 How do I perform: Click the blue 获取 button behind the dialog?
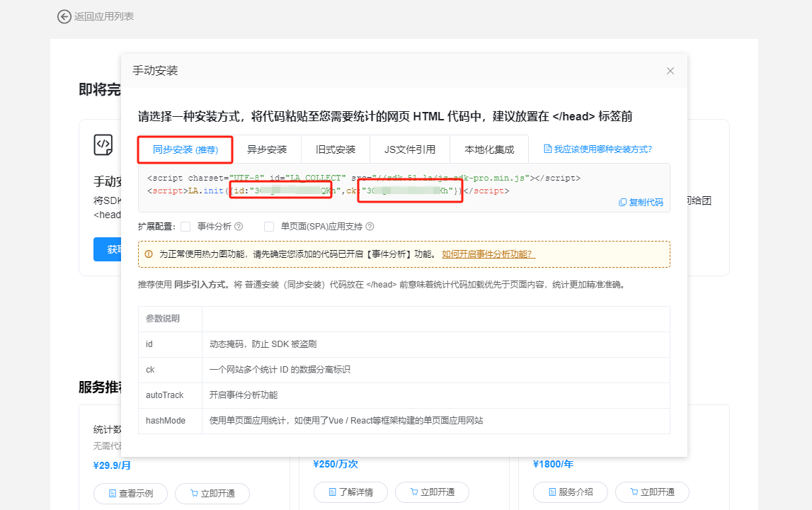(107, 249)
